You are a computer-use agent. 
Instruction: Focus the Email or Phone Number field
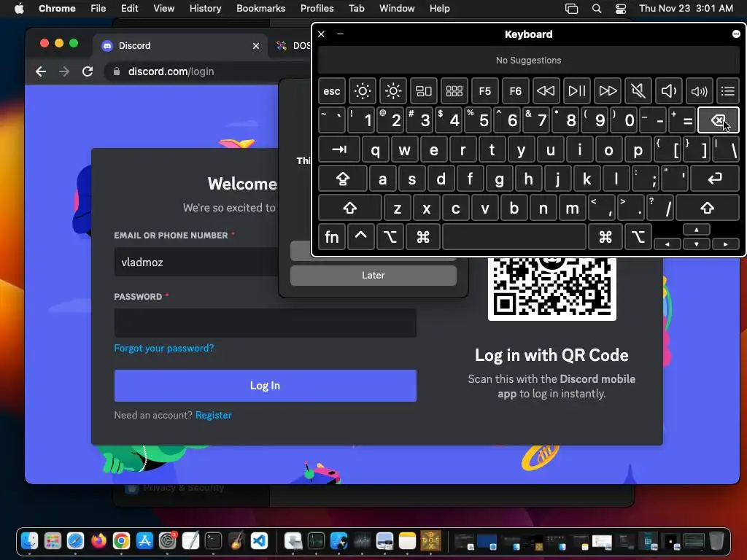(x=196, y=262)
